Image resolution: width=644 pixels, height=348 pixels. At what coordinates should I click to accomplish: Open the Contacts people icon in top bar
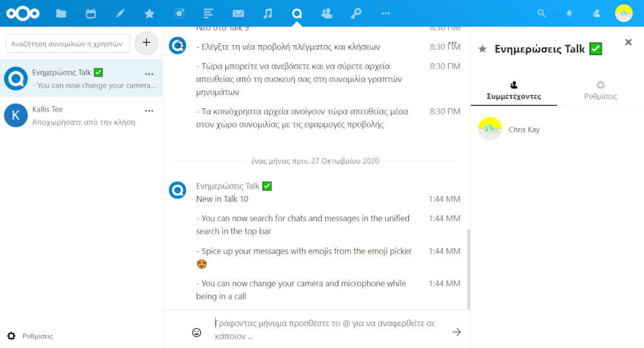click(x=327, y=14)
